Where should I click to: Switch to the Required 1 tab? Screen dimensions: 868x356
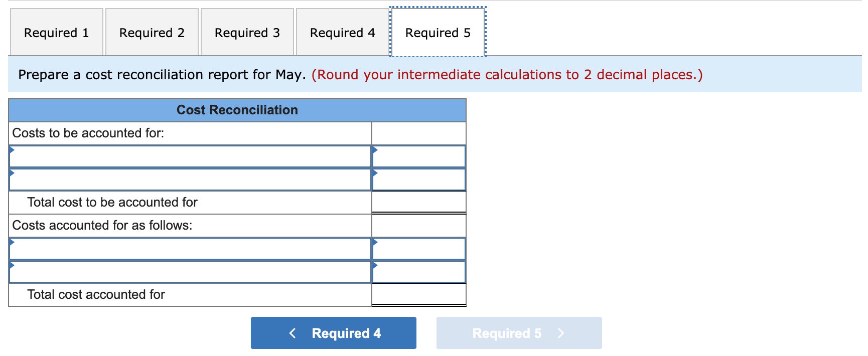(x=56, y=32)
